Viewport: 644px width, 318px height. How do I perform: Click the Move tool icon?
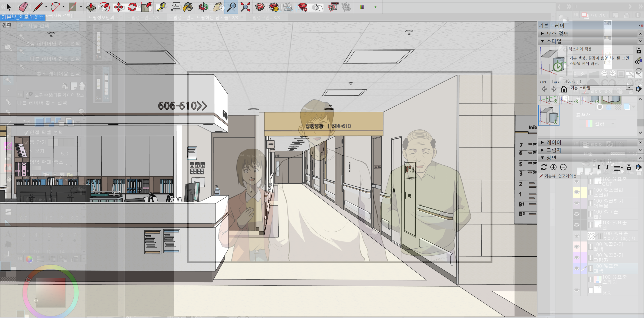coord(118,7)
